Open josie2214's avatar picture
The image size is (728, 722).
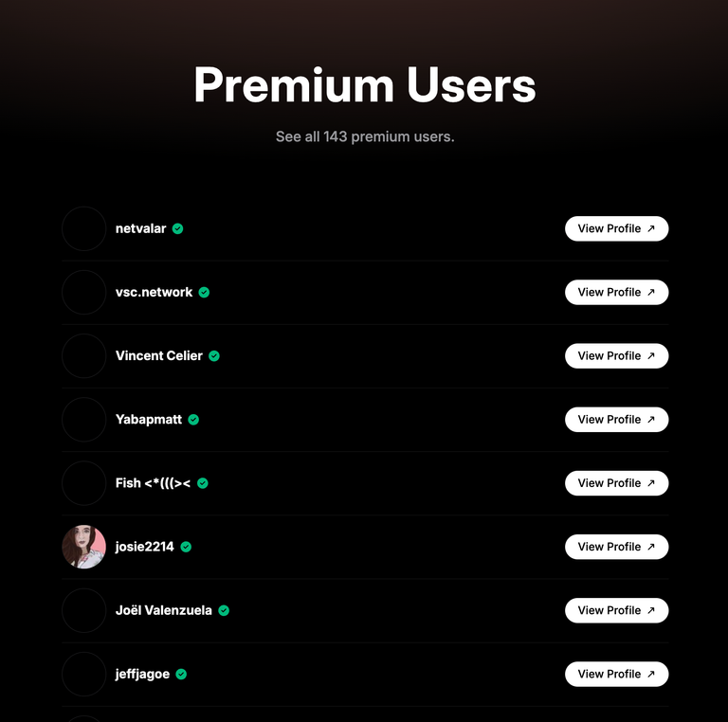click(84, 547)
